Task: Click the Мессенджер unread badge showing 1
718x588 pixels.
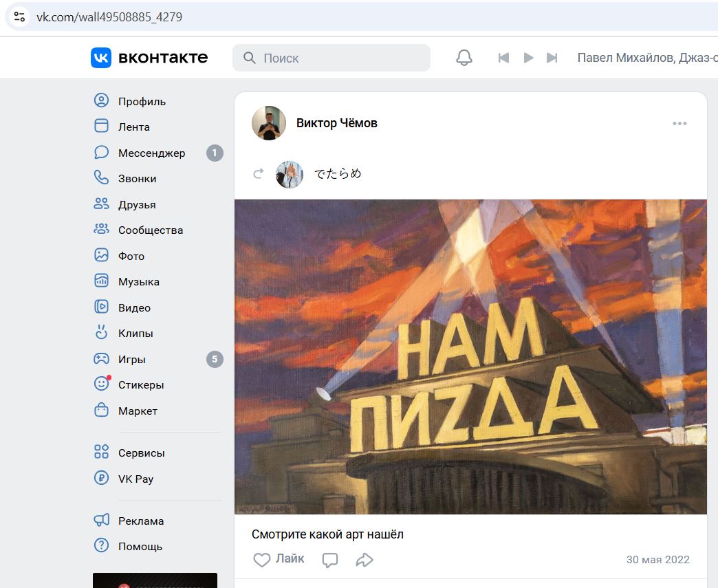Action: click(215, 153)
